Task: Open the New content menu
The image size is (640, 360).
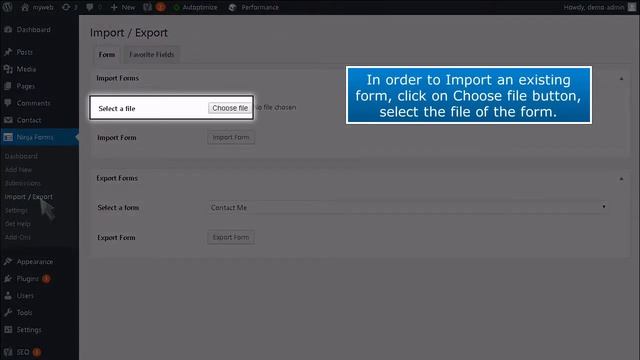Action: [122, 7]
